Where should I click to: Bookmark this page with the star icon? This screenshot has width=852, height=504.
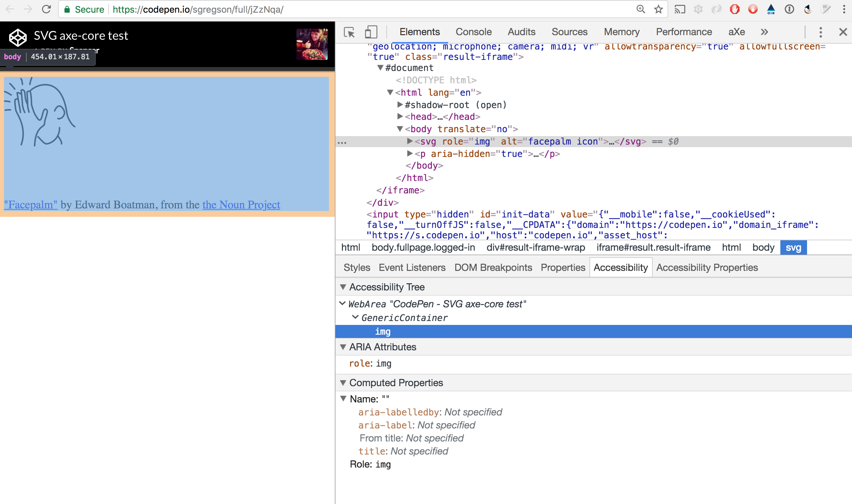[658, 9]
